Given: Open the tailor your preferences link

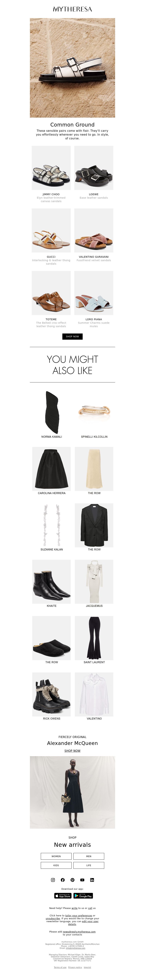Looking at the screenshot, I should coord(79,916).
